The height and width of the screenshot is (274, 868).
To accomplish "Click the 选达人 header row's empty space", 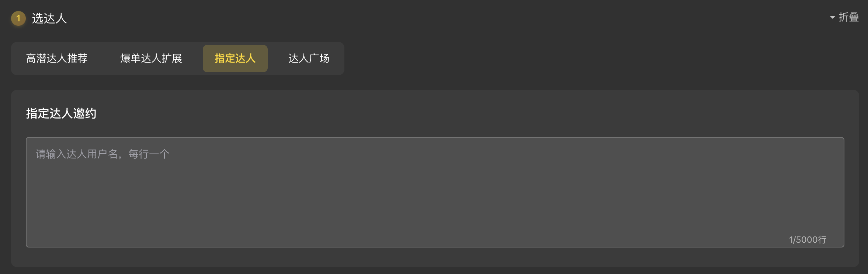I will click(442, 18).
